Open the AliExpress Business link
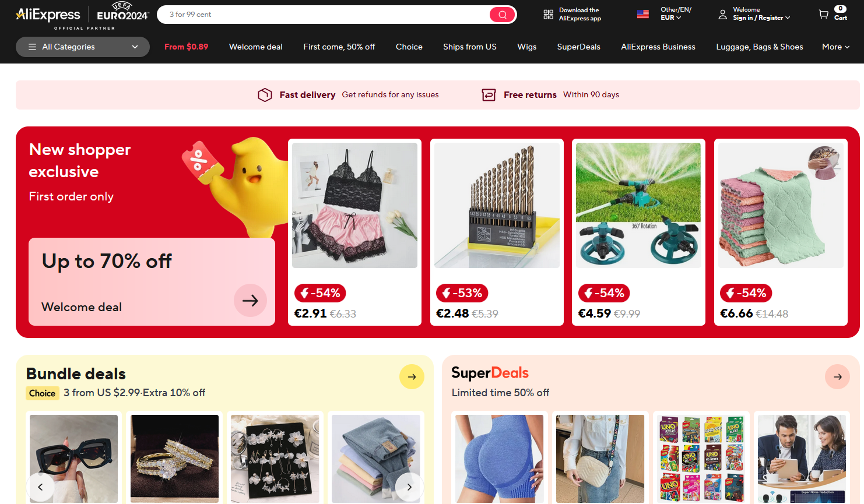The height and width of the screenshot is (504, 864). 658,47
